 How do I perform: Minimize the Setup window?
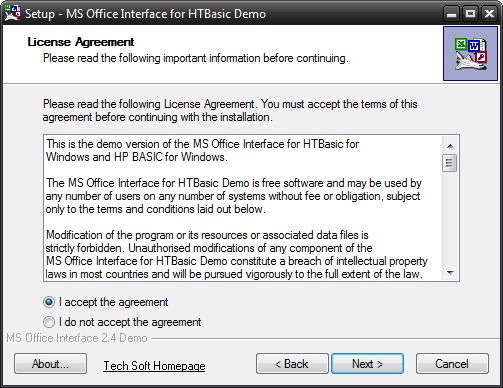tap(451, 14)
